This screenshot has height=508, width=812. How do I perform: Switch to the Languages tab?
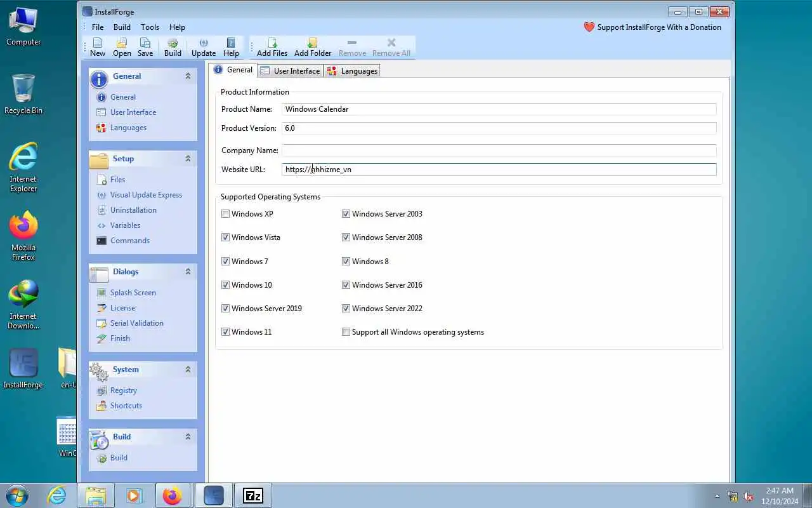352,71
